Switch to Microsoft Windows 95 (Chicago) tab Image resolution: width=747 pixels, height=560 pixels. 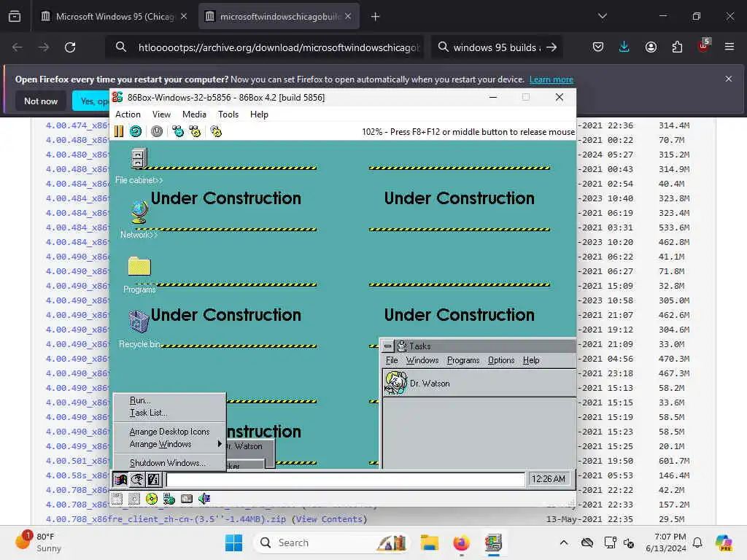(113, 17)
